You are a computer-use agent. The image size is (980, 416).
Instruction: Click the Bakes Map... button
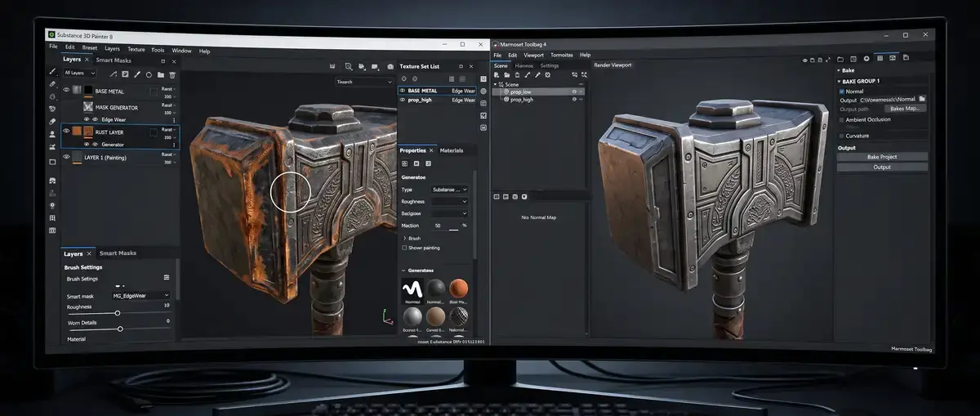pyautogui.click(x=905, y=109)
